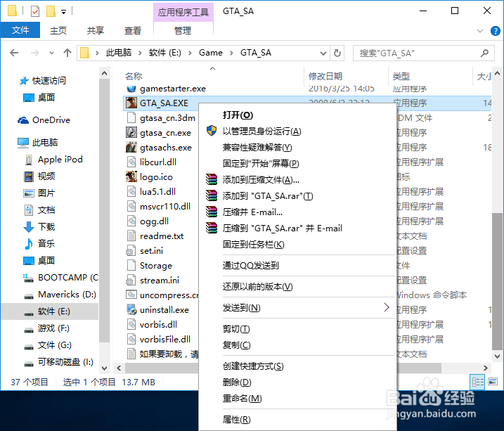Click the set.ini settings file icon
Image resolution: width=504 pixels, height=431 pixels.
[x=131, y=251]
